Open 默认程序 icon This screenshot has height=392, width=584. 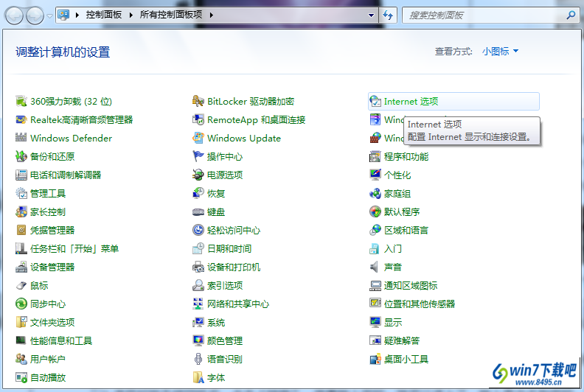coord(375,211)
